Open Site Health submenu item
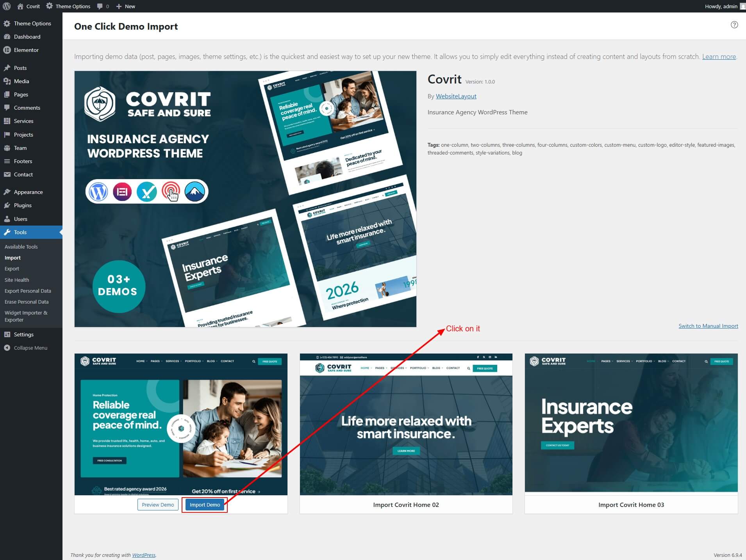Viewport: 746px width, 560px height. tap(17, 280)
